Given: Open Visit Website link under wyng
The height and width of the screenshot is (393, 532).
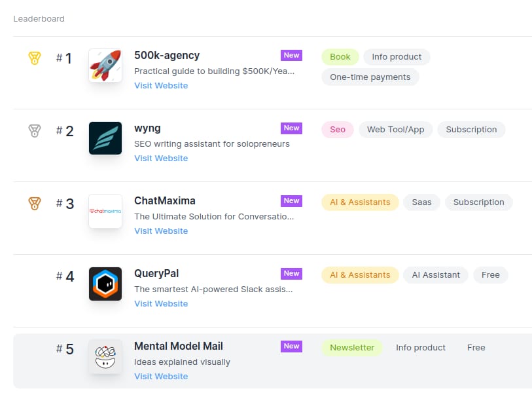Looking at the screenshot, I should (x=161, y=159).
